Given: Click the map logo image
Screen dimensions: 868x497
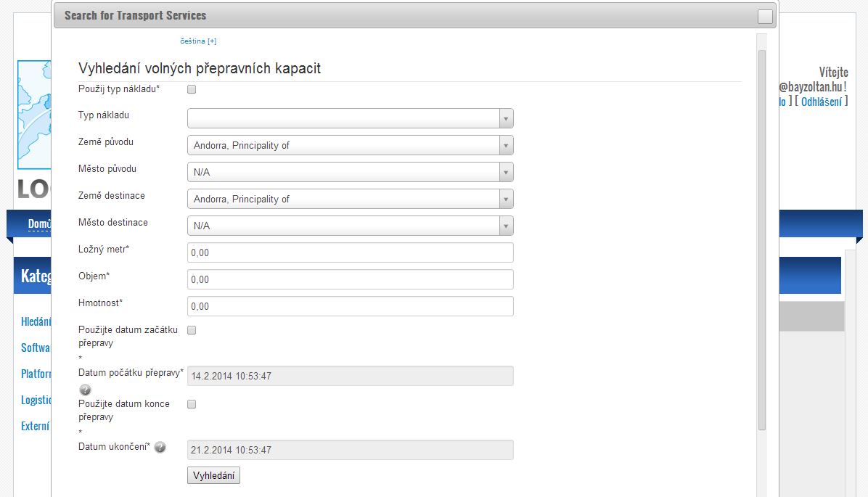Looking at the screenshot, I should click(34, 115).
